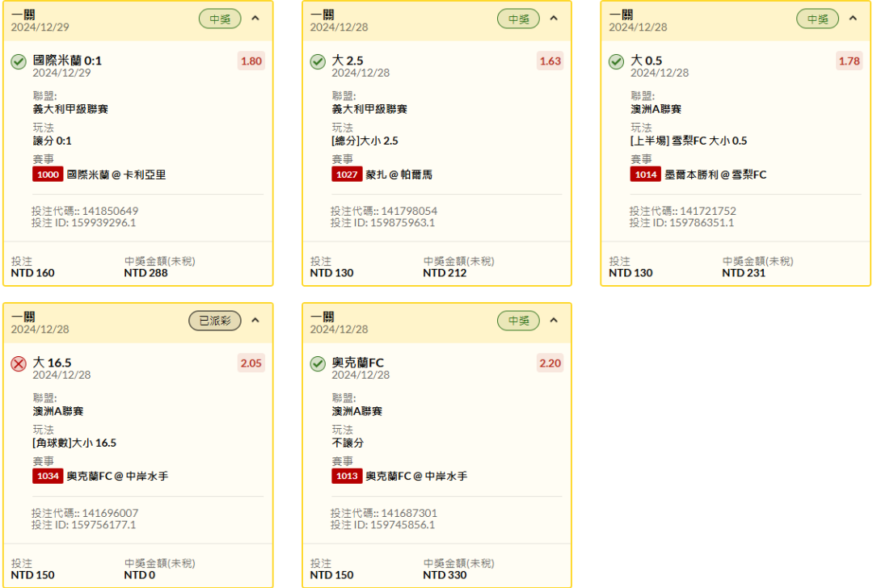
Task: Click odds value 1.80
Action: 251,61
